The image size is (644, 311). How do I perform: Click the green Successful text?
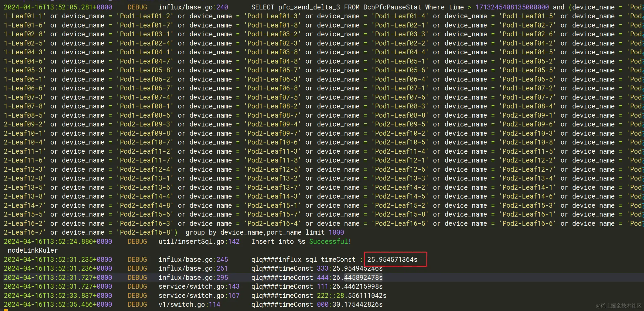(328, 241)
